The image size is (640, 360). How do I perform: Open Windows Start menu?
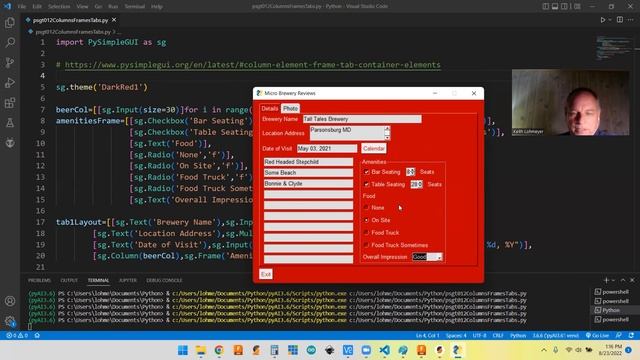click(x=182, y=350)
